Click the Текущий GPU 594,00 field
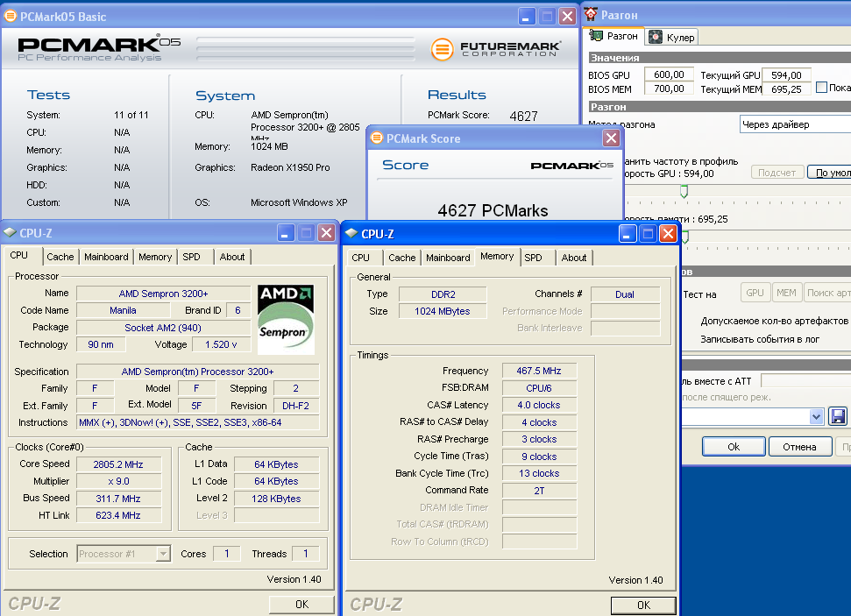The height and width of the screenshot is (616, 851). [786, 74]
